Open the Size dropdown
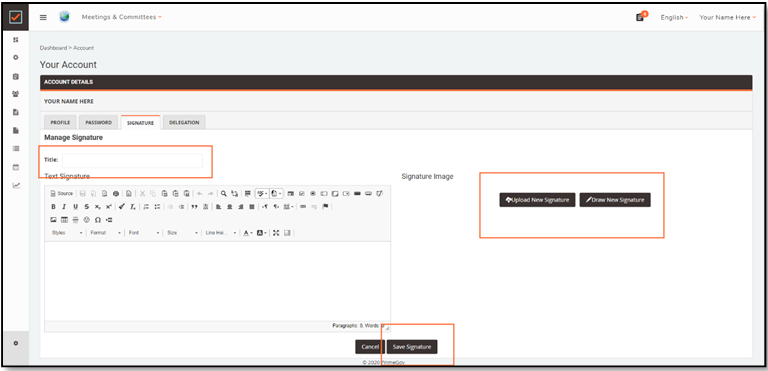This screenshot has height=371, width=768. click(x=182, y=233)
